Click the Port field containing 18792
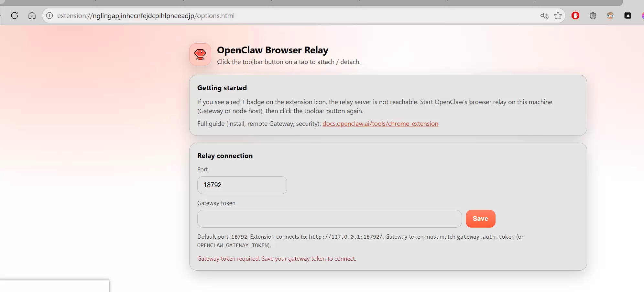The width and height of the screenshot is (644, 292). pos(242,185)
